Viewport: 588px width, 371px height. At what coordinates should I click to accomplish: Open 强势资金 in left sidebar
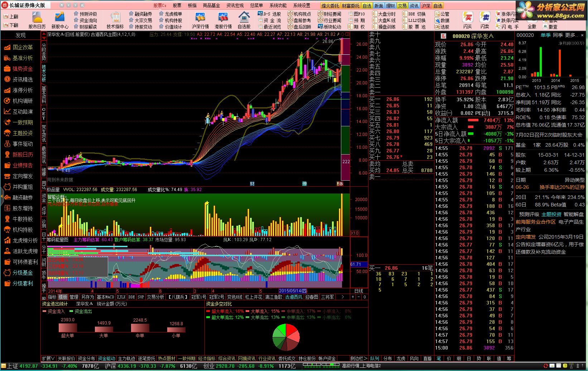point(19,69)
